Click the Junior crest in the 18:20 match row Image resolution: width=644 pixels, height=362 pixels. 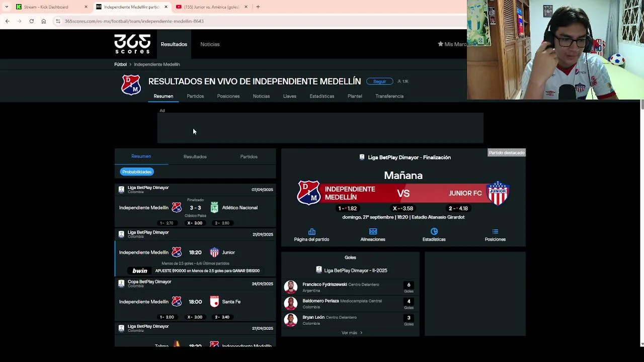tap(214, 252)
